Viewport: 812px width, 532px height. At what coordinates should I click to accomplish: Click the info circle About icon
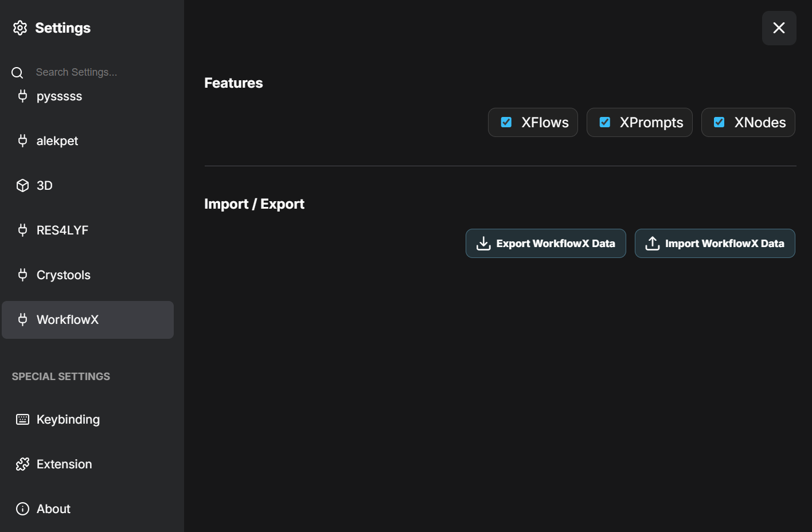pos(22,509)
